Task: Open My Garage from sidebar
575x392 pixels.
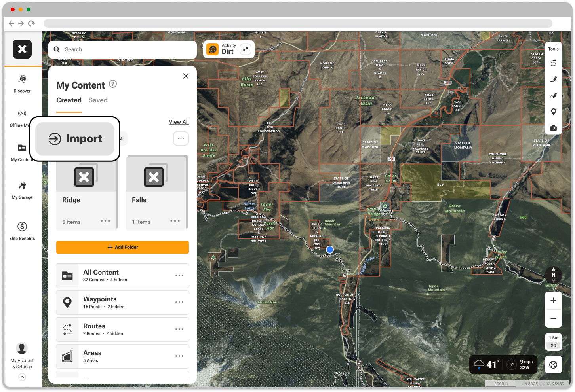Action: coord(22,189)
